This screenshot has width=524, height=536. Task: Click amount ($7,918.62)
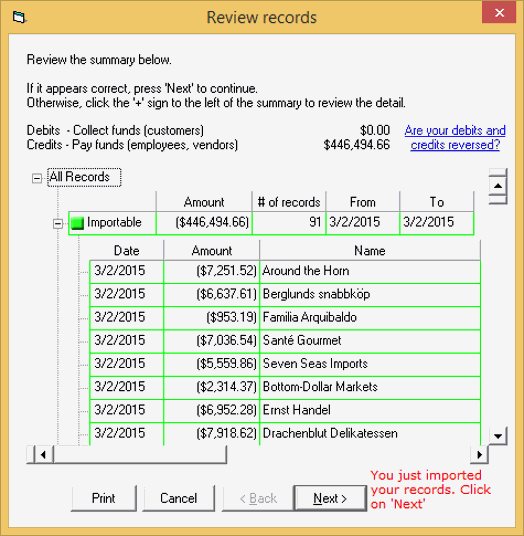(x=212, y=434)
